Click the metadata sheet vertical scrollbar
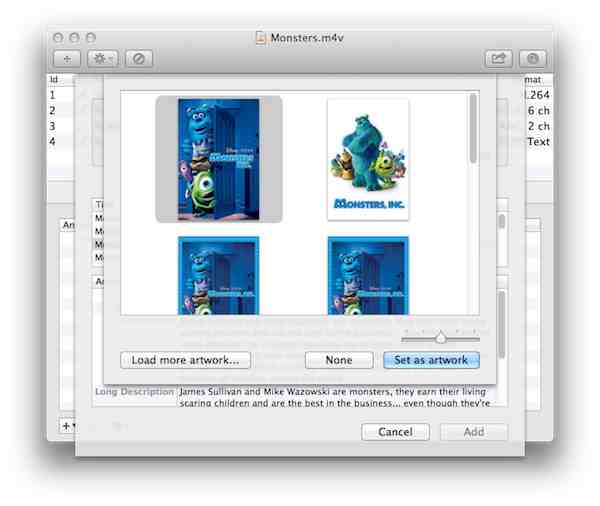 (x=502, y=323)
